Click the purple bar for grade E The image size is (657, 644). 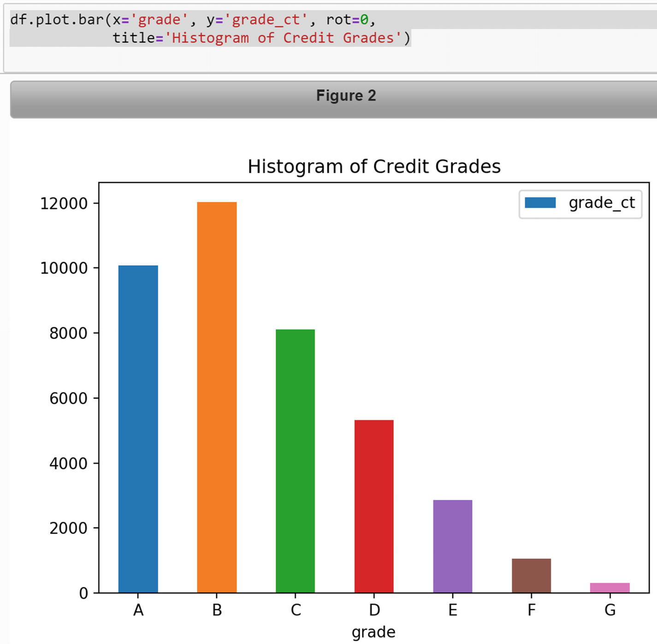(453, 546)
